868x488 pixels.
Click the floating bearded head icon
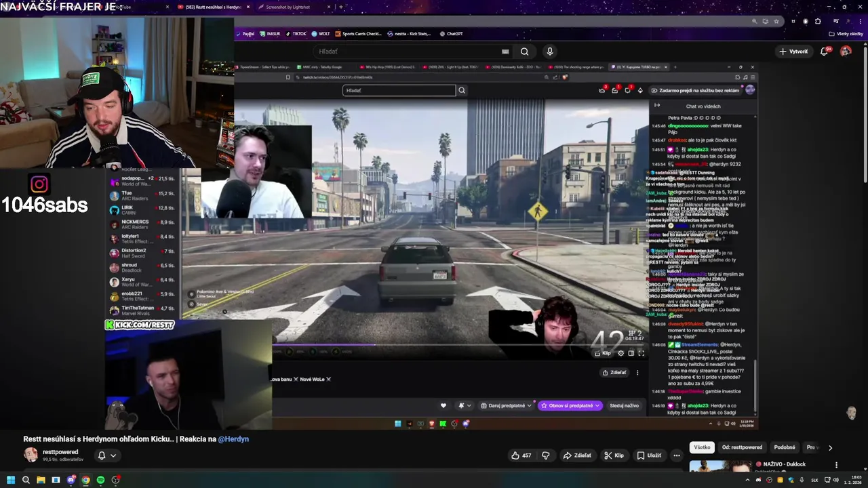[852, 413]
